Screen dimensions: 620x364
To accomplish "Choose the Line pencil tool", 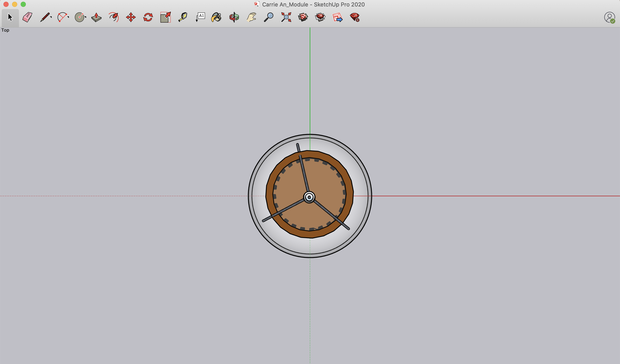I will click(x=45, y=17).
